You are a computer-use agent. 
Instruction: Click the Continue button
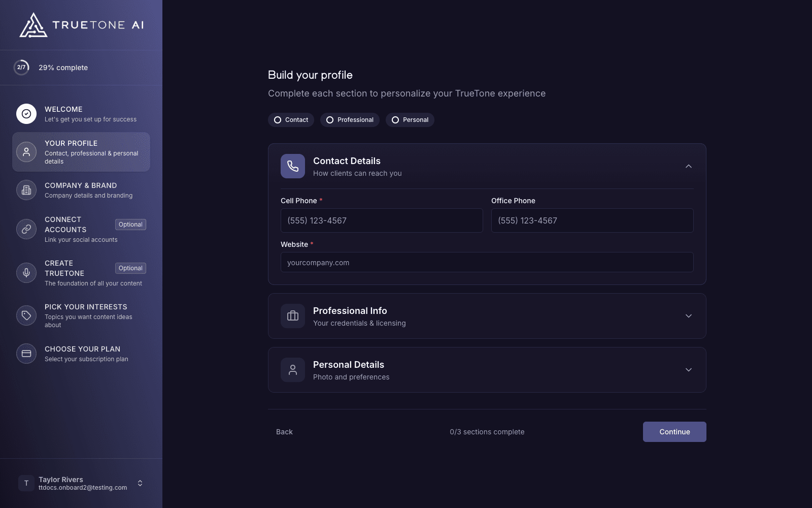[x=674, y=432]
